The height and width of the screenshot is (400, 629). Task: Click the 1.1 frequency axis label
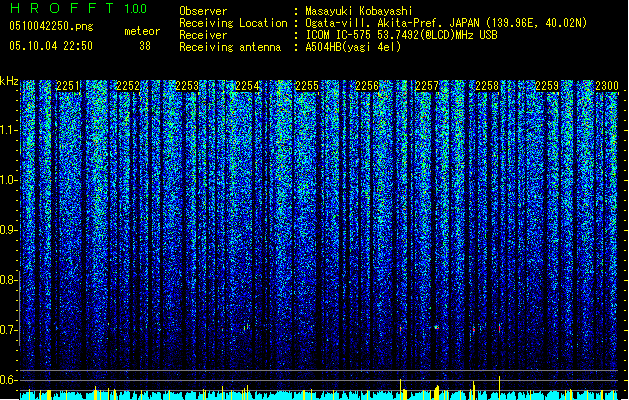coord(9,130)
